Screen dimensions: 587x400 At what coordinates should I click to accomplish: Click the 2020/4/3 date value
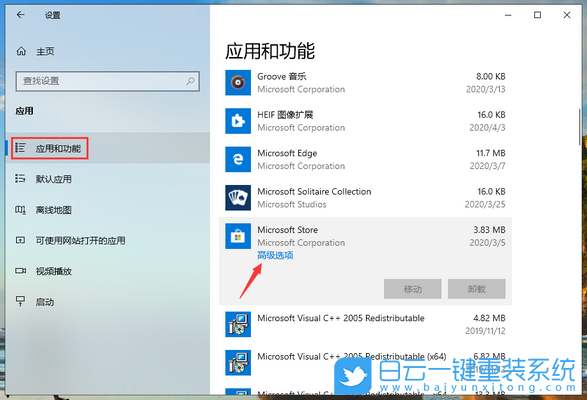(487, 127)
